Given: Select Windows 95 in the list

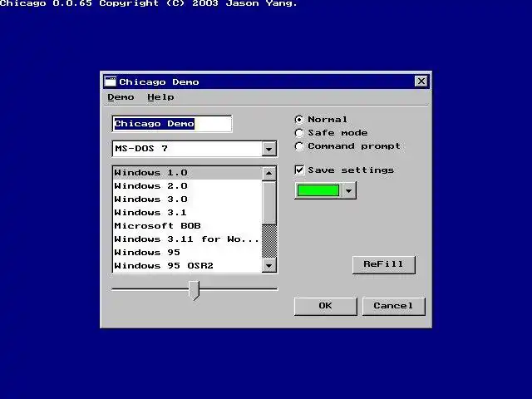Looking at the screenshot, I should pyautogui.click(x=188, y=252).
